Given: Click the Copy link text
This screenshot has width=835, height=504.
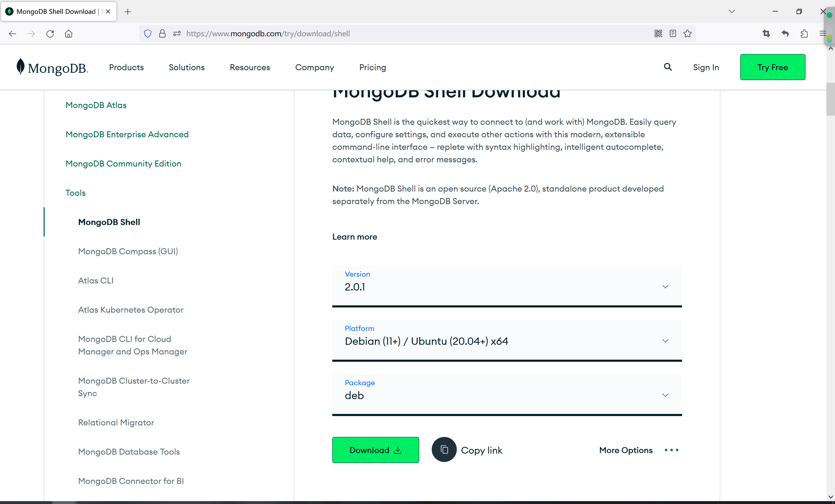Looking at the screenshot, I should (x=482, y=450).
